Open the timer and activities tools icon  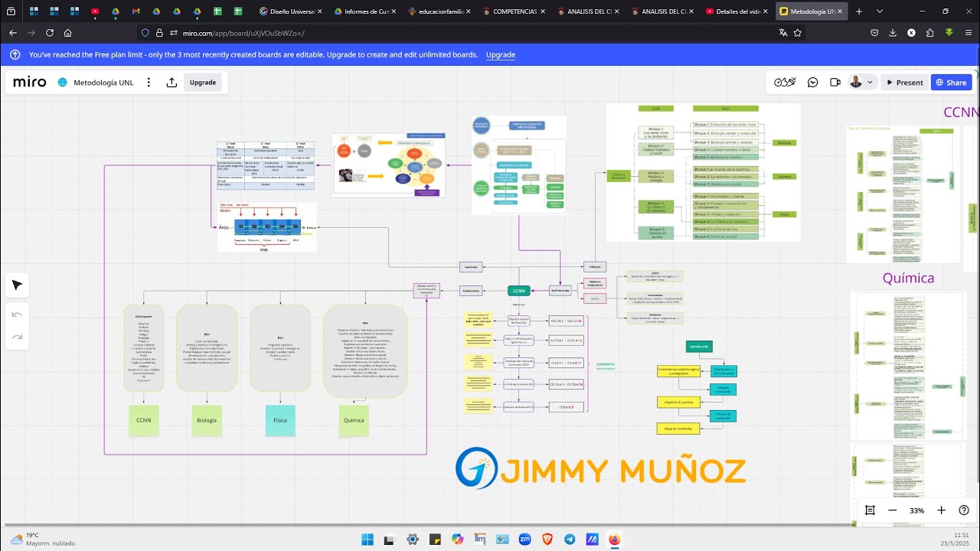pyautogui.click(x=785, y=83)
